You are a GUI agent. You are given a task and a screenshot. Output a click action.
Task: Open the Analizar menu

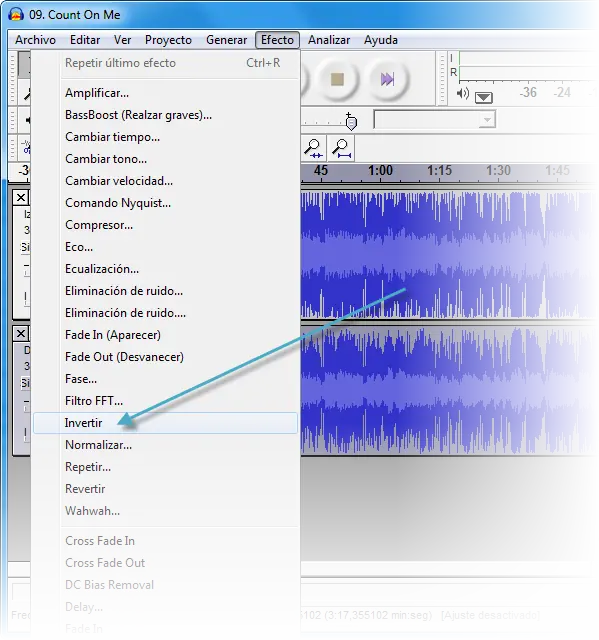coord(329,40)
